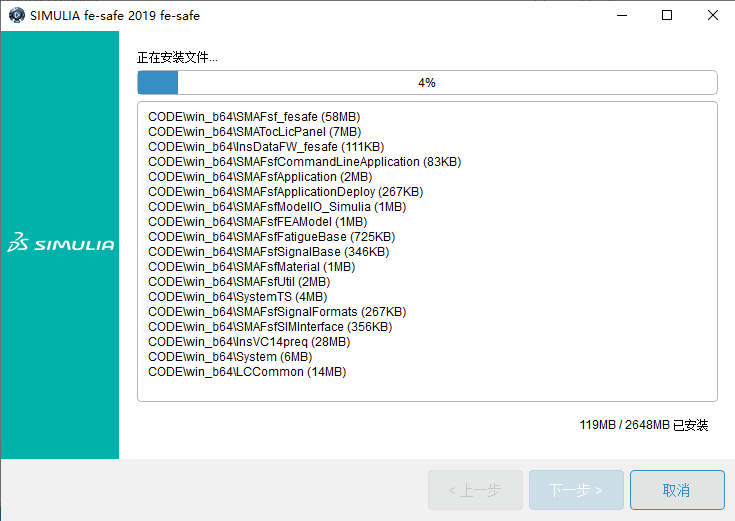Select the LCCommon (14MB) line

coord(247,372)
